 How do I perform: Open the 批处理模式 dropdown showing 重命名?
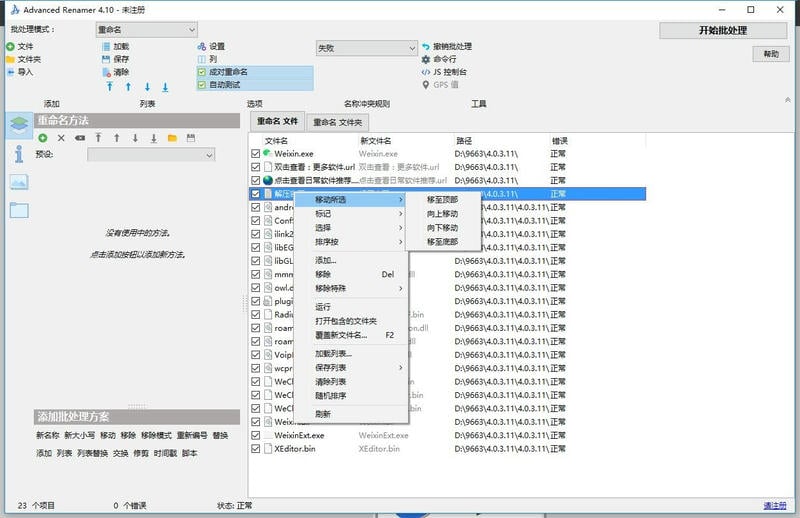click(x=146, y=30)
